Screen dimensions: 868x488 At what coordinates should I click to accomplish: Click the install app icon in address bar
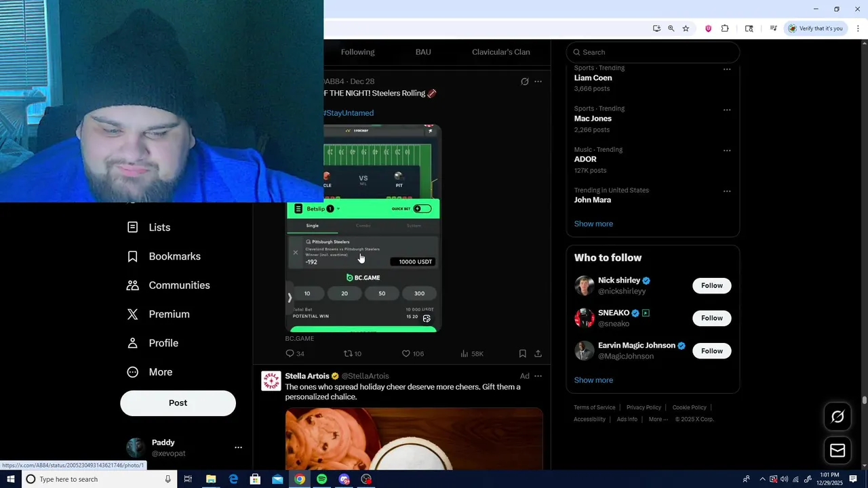click(656, 28)
